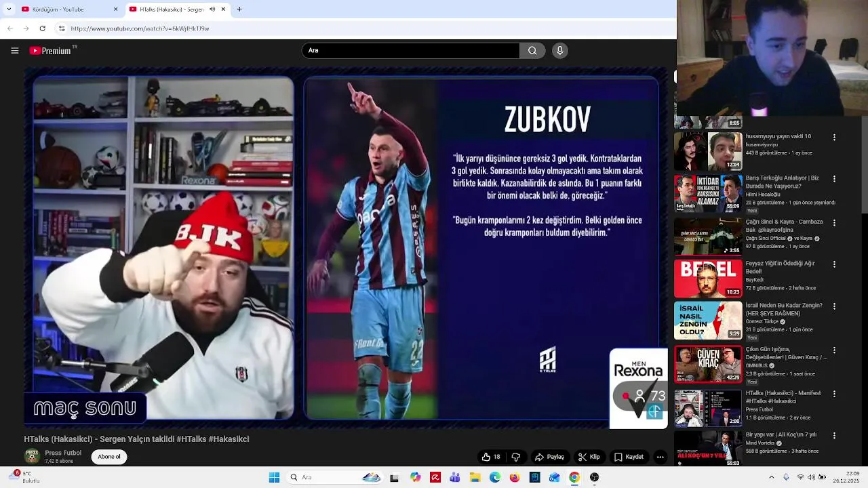
Task: Switch to Google Chrome on taskbar
Action: [x=574, y=477]
